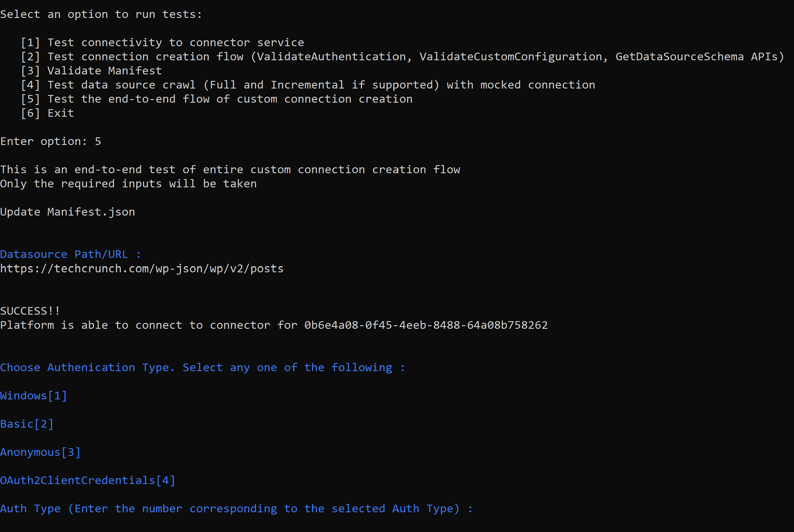
Task: Pick the "OAuth2ClientCredentials[4]" authentication option
Action: pyautogui.click(x=88, y=480)
